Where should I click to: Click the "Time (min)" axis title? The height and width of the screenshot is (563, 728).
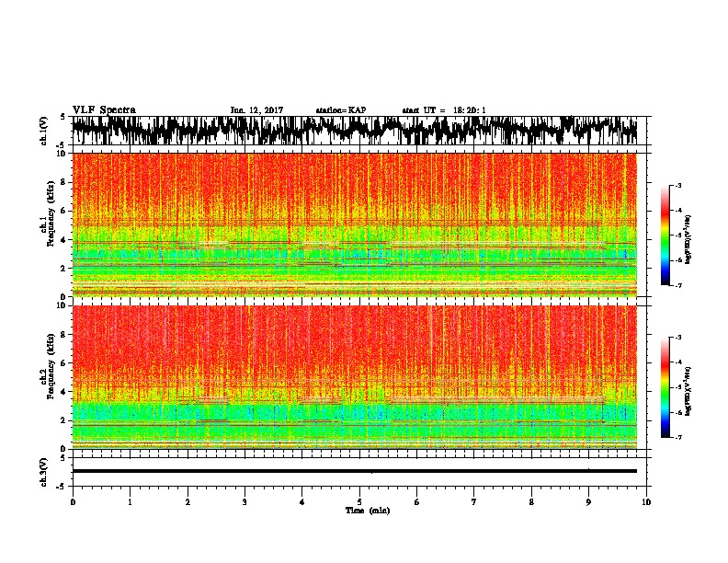click(x=368, y=511)
